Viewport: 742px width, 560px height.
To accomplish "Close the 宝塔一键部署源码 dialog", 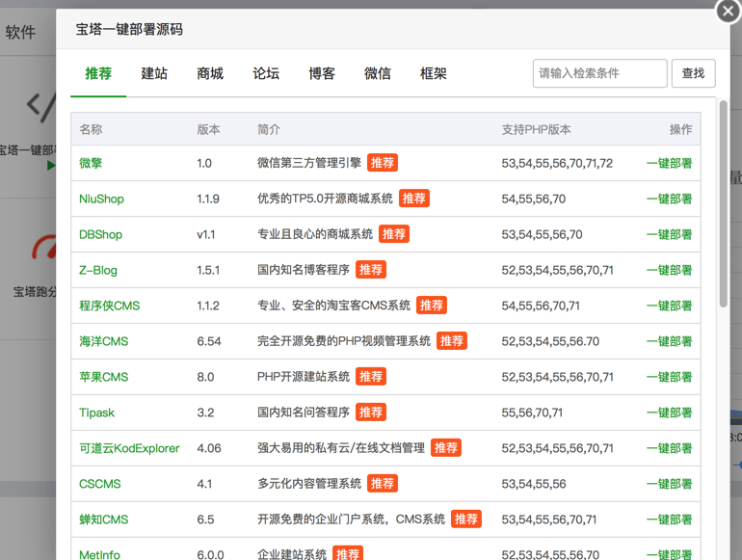I will click(728, 11).
